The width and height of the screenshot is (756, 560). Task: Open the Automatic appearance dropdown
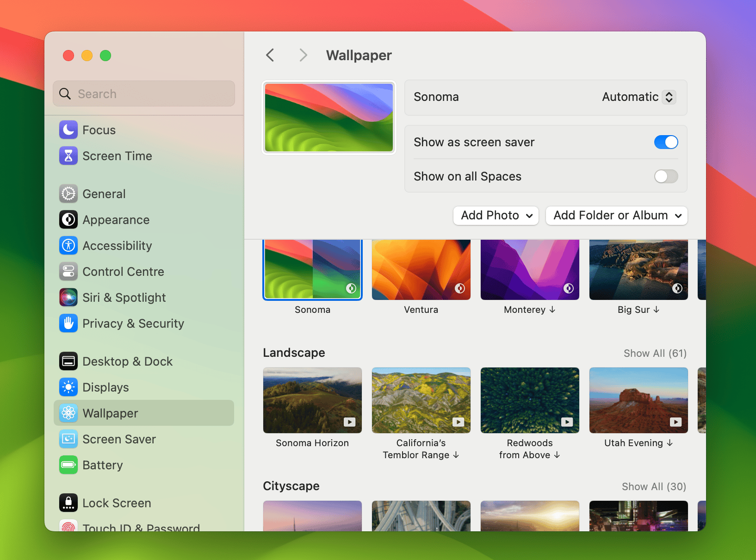point(639,97)
